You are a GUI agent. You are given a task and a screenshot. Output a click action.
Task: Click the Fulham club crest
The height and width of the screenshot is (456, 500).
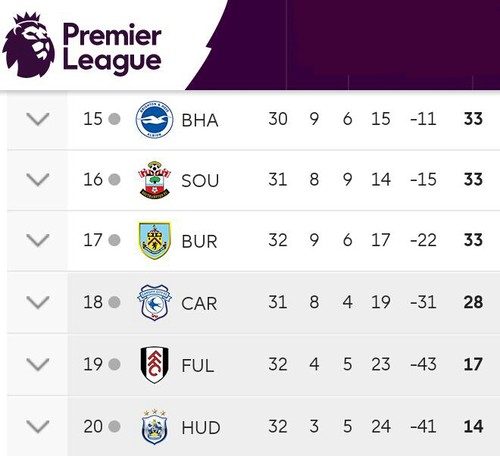pos(154,364)
